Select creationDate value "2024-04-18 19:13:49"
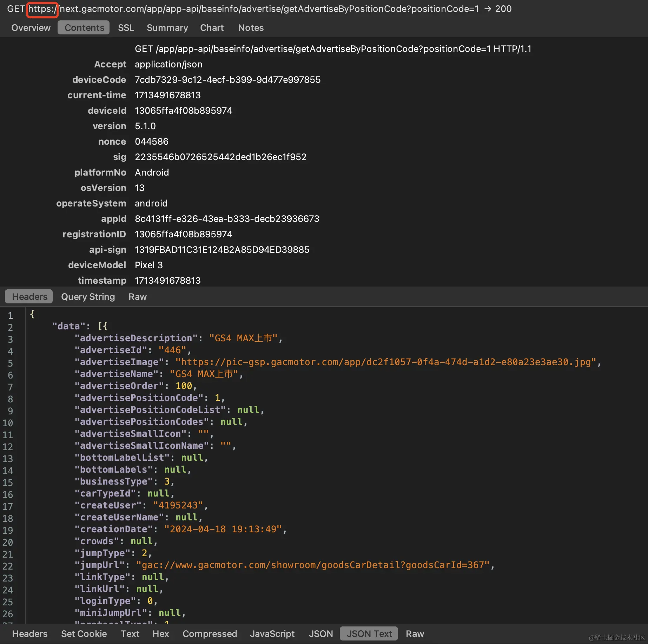This screenshot has height=644, width=648. pyautogui.click(x=223, y=529)
